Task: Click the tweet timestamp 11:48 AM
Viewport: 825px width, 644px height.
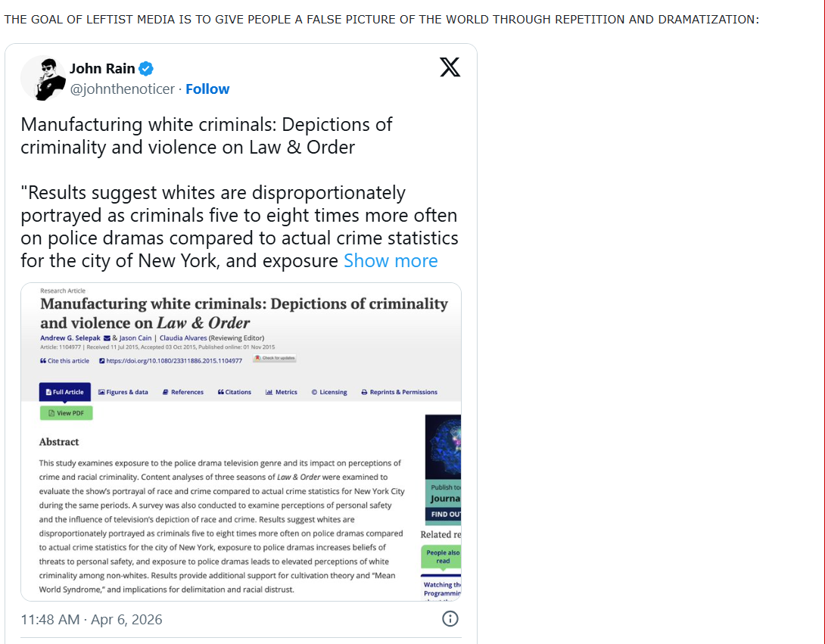Action: (x=50, y=620)
